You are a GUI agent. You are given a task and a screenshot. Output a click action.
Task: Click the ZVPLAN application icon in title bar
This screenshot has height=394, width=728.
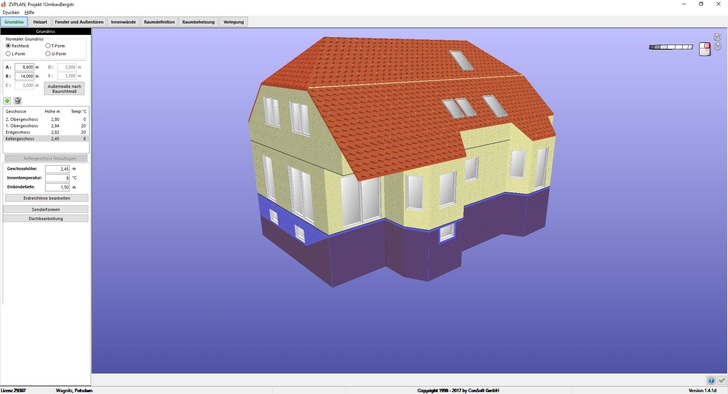tap(4, 4)
